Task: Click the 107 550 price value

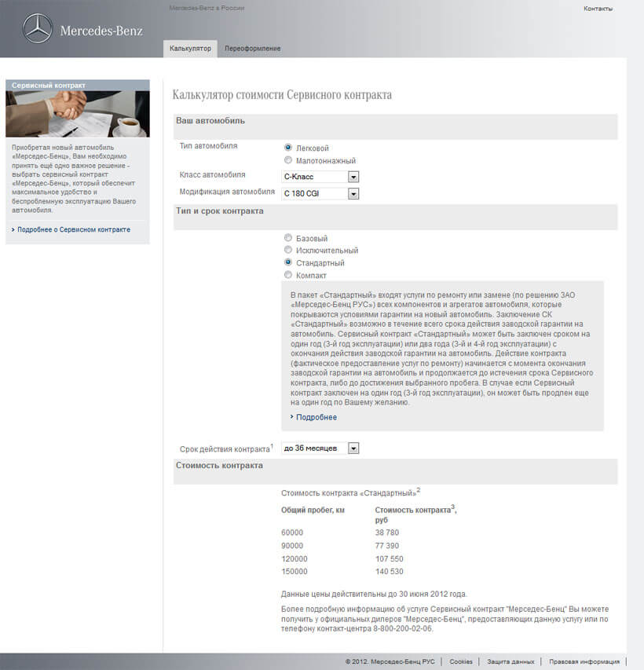Action: 389,559
